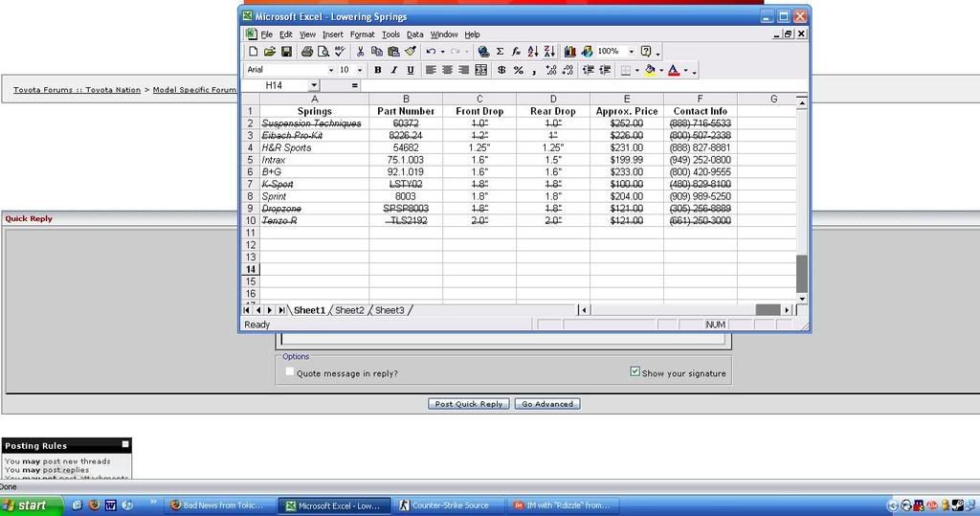Run Spelling check from toolbar
This screenshot has width=980, height=516.
point(340,52)
